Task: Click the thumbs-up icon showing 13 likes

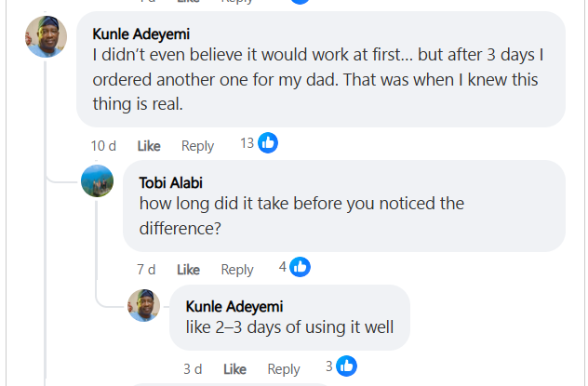Action: [x=268, y=143]
